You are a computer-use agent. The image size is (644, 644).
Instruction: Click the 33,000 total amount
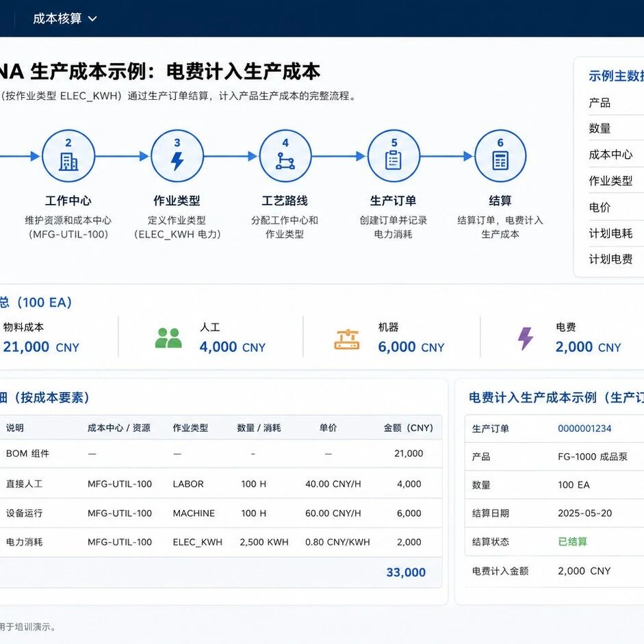[406, 572]
